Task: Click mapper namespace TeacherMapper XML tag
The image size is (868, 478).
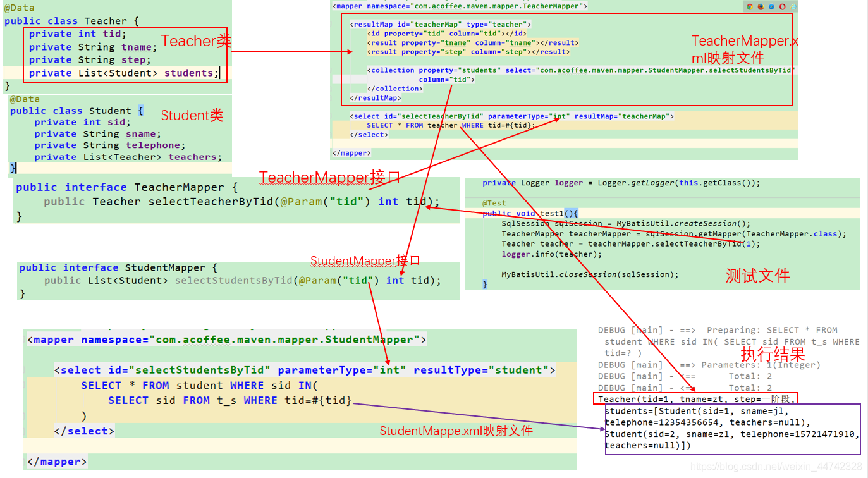Action: point(460,6)
